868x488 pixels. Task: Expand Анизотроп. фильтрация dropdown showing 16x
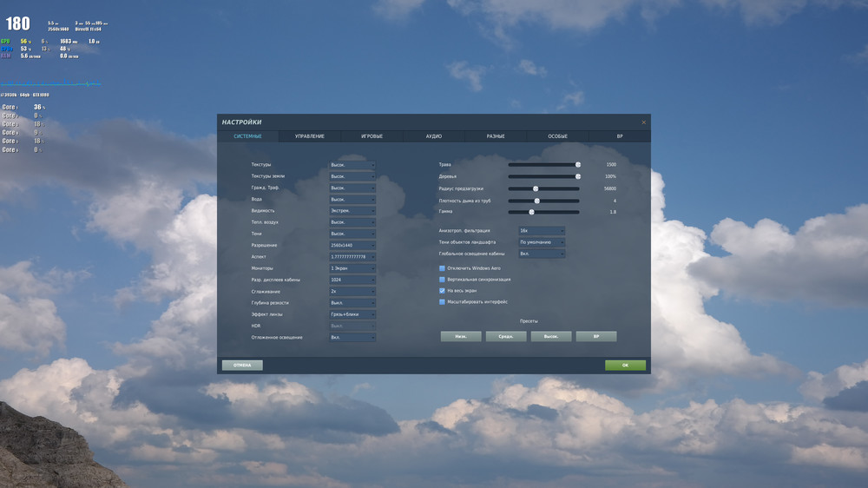(x=542, y=230)
